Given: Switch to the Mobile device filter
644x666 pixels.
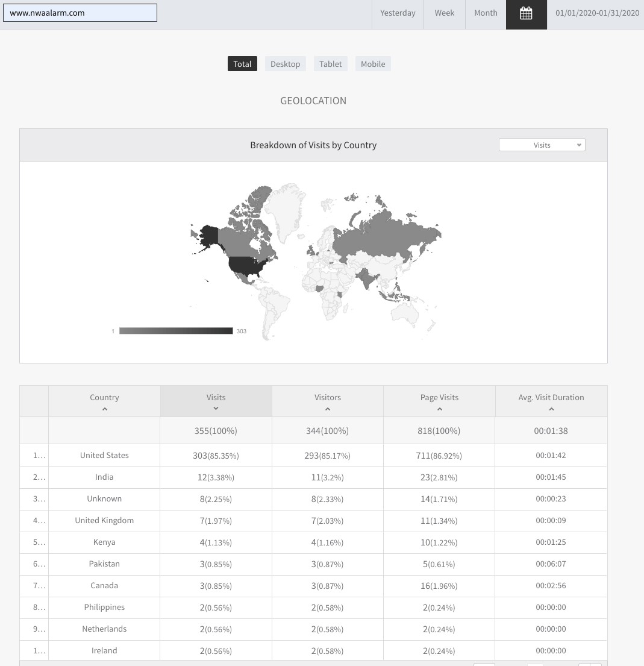Looking at the screenshot, I should pyautogui.click(x=373, y=64).
